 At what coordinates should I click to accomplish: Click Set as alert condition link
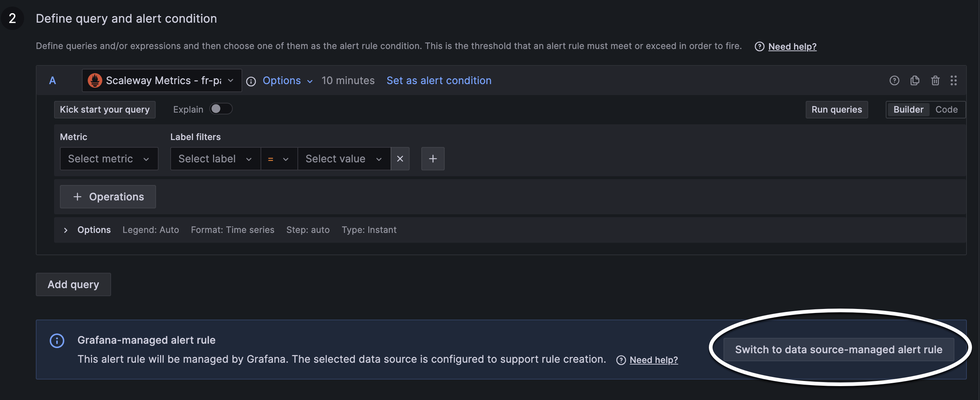(438, 81)
